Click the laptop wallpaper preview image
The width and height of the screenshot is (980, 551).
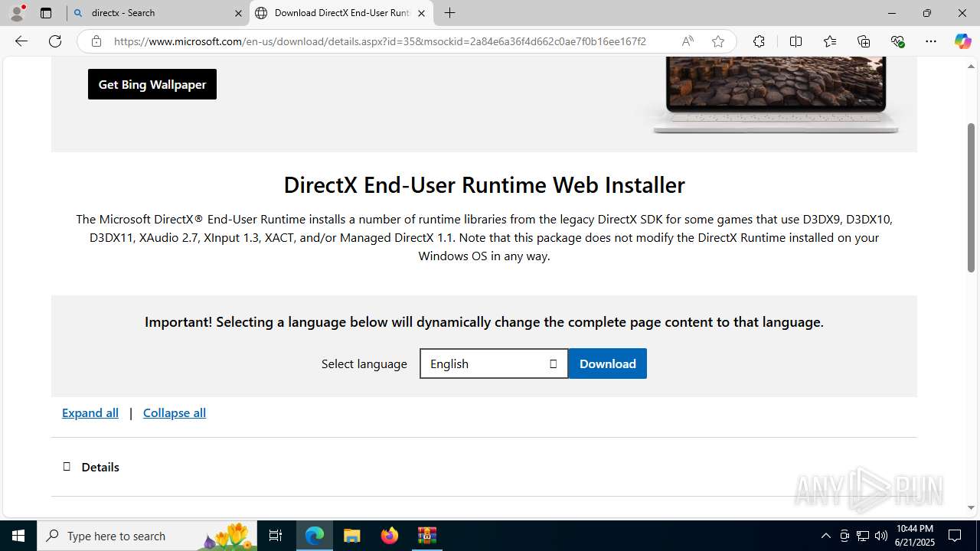(x=776, y=95)
